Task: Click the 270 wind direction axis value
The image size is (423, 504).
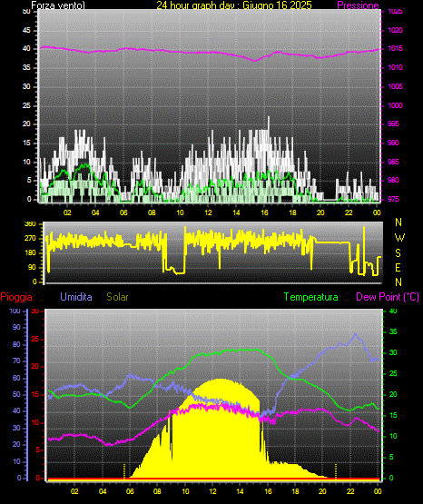Action: 30,239
